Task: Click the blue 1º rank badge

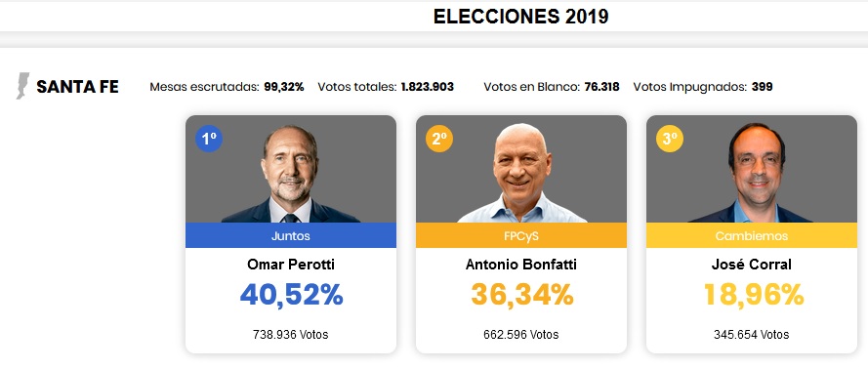Action: pos(209,139)
